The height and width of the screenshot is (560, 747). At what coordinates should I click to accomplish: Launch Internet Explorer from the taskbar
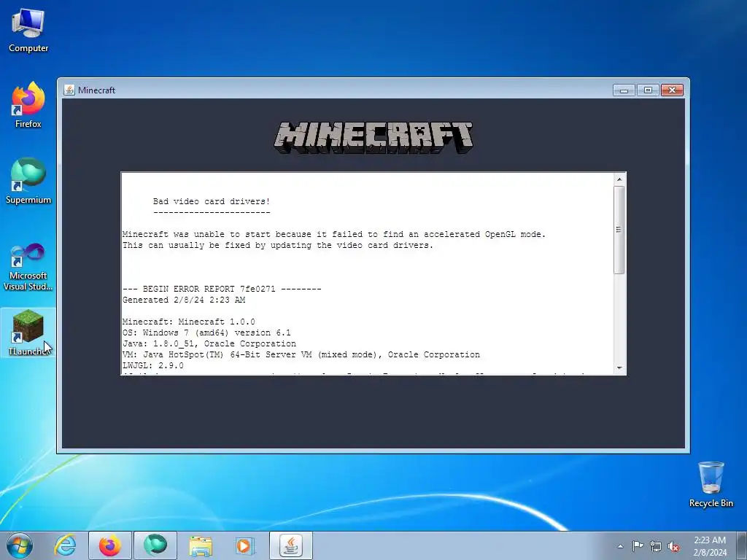coord(65,545)
